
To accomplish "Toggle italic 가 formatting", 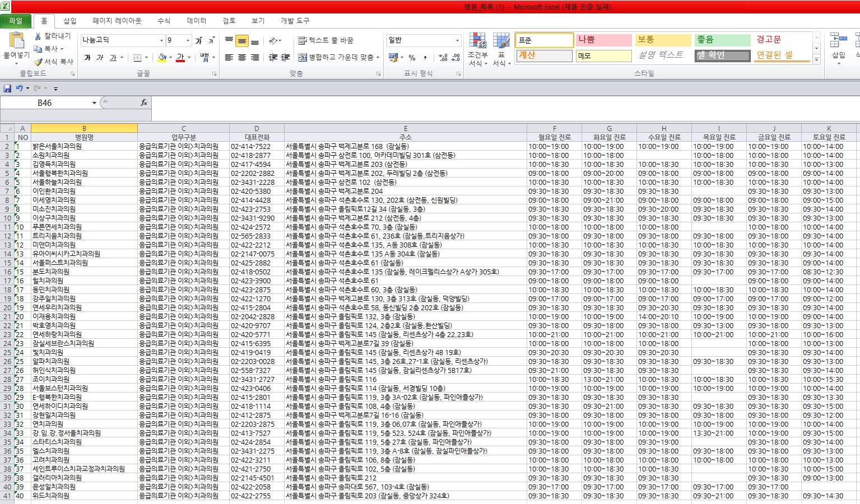I will click(x=100, y=57).
